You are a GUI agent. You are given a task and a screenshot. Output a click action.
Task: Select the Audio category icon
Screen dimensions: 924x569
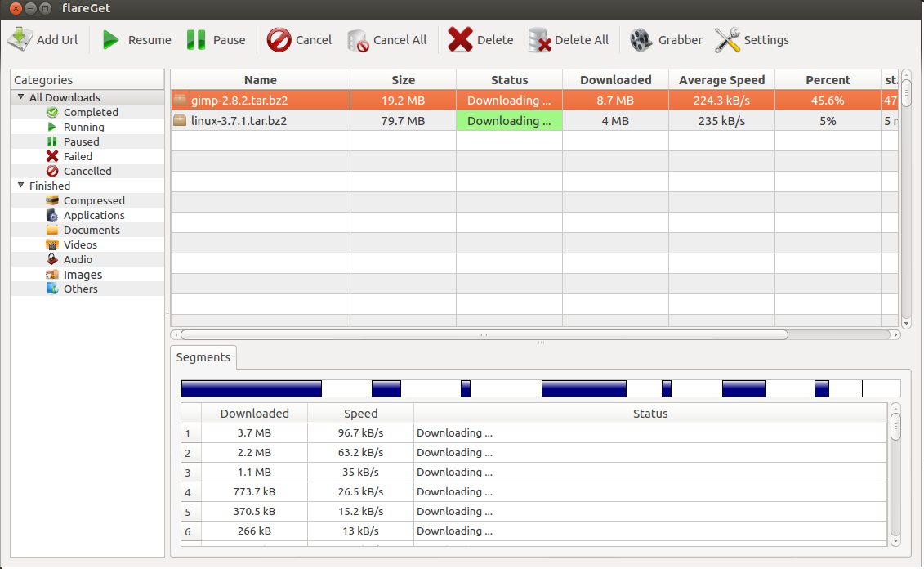(52, 259)
